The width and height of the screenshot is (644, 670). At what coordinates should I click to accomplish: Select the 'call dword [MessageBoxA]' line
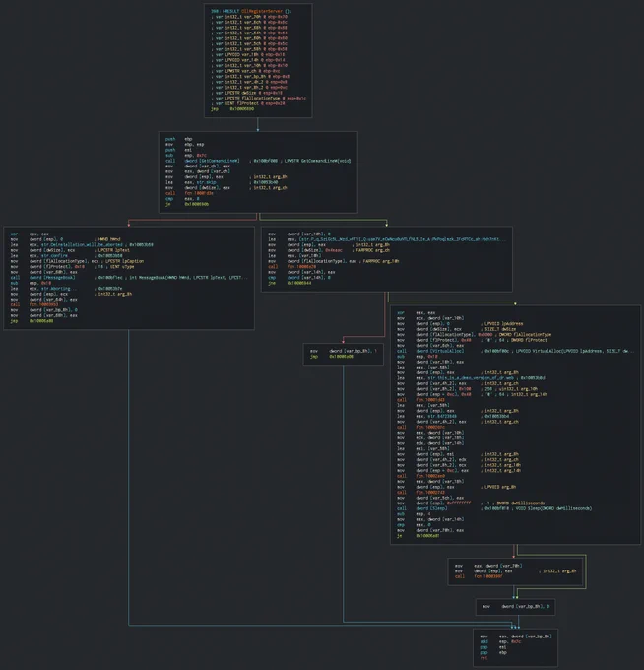tap(129, 277)
